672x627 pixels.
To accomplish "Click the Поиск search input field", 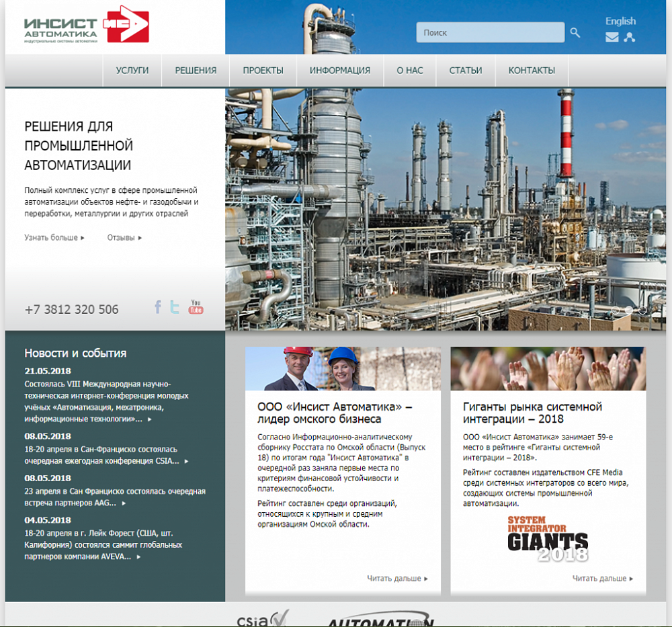I will click(x=490, y=32).
